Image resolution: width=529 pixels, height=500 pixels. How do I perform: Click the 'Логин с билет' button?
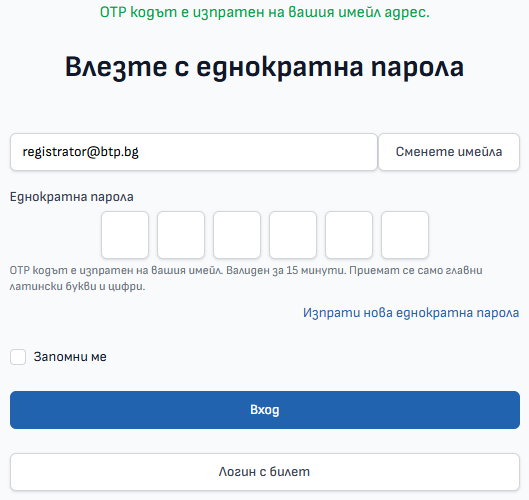pos(265,472)
